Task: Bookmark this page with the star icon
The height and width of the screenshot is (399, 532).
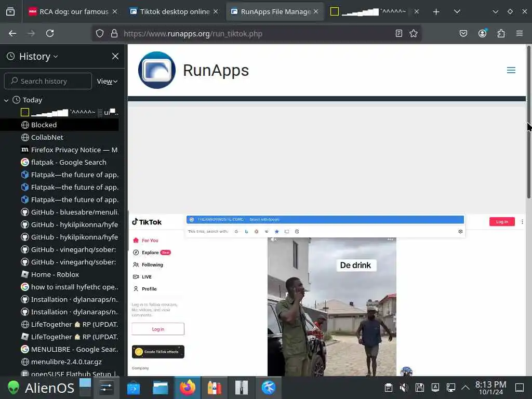Action: coord(413,33)
